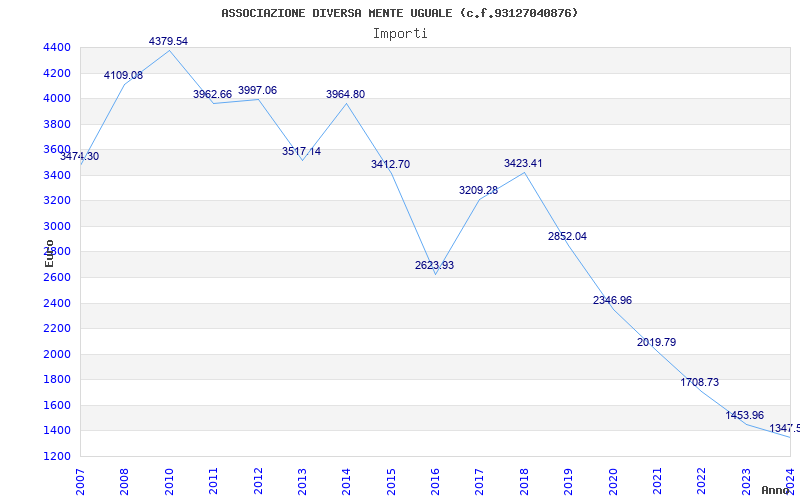Select the 4379.54 peak data label
Image resolution: width=800 pixels, height=500 pixels.
pyautogui.click(x=168, y=41)
